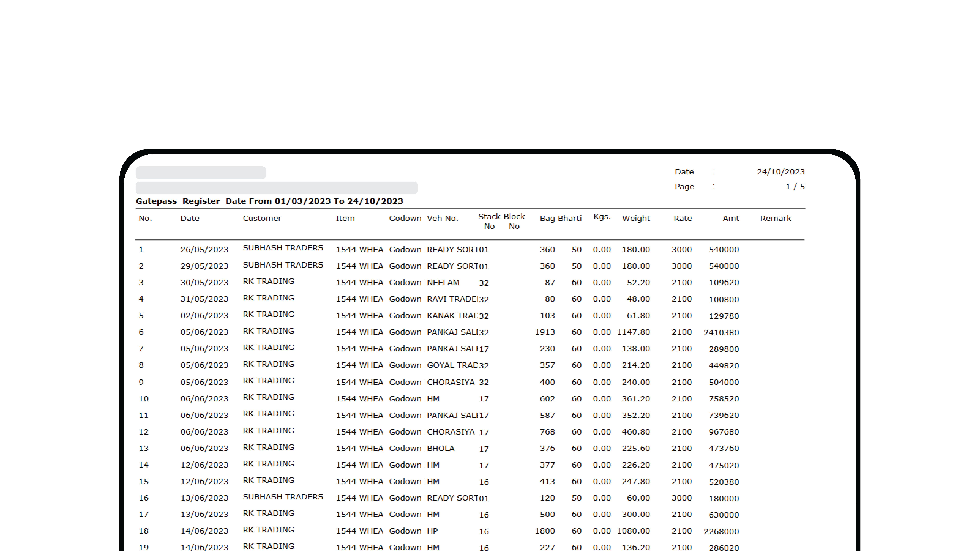Screen dimensions: 980x551
Task: Click date 31/05/2023 in row 4
Action: coord(204,299)
